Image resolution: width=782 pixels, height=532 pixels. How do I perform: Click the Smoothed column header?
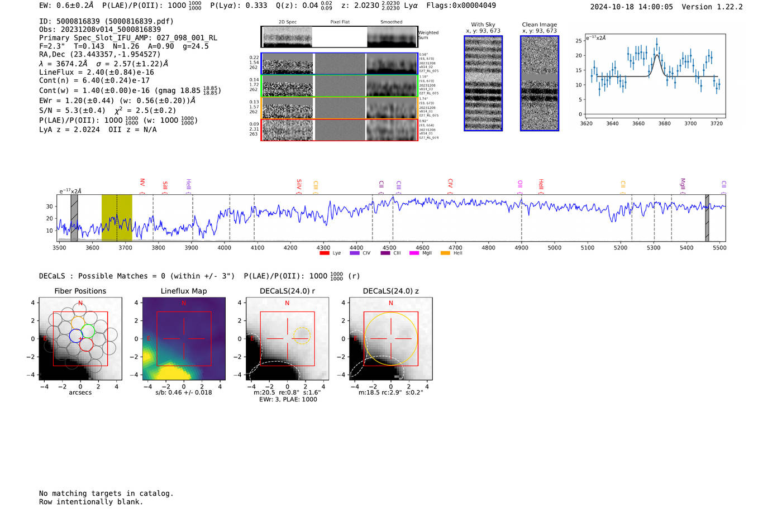392,22
